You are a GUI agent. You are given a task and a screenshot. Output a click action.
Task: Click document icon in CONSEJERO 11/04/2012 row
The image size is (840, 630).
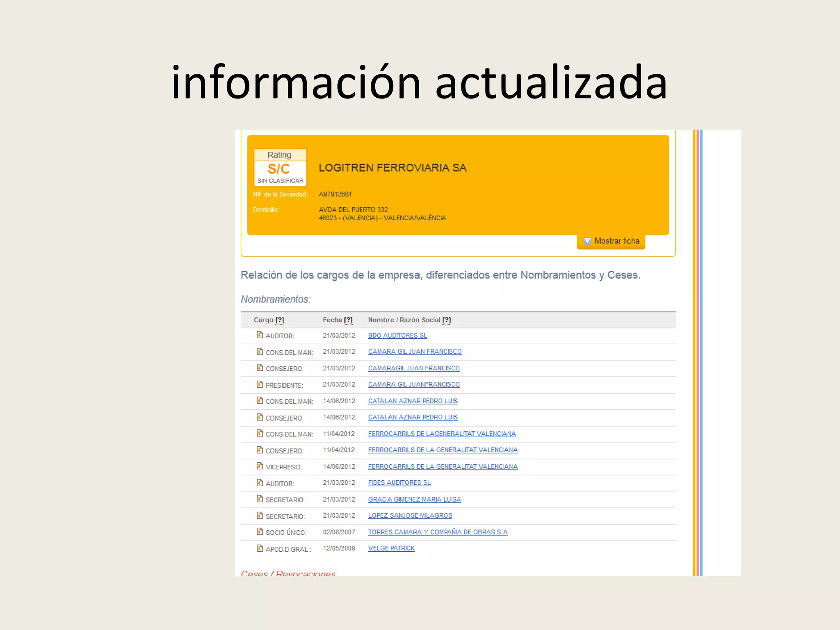click(260, 450)
